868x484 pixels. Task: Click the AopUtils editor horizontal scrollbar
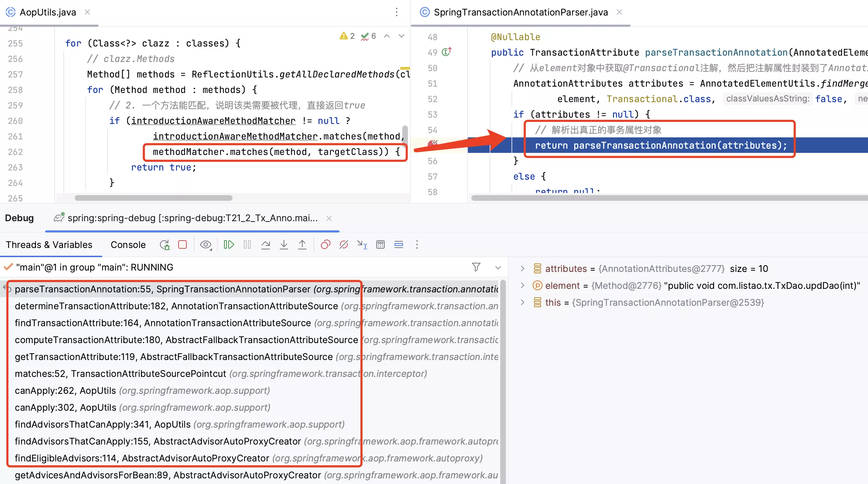[x=154, y=198]
